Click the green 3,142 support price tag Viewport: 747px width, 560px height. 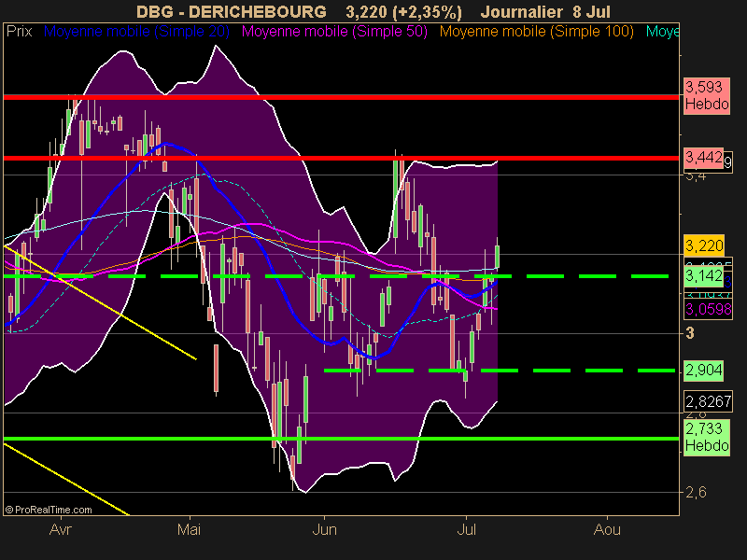click(x=704, y=275)
